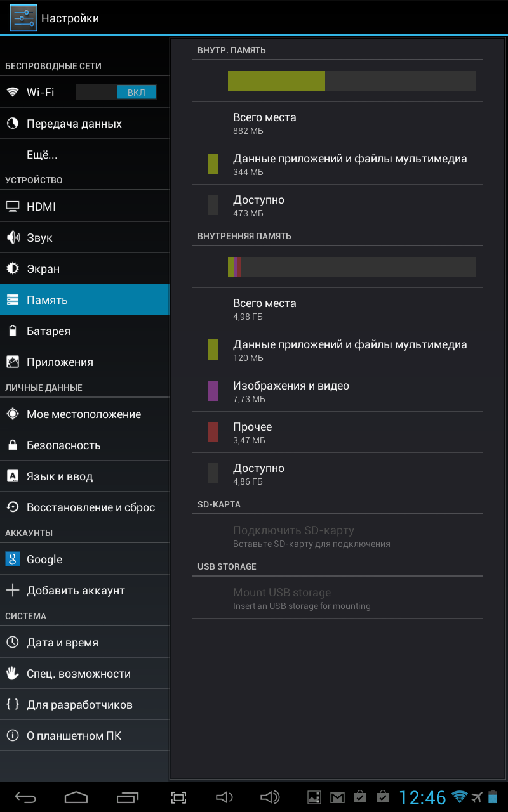The height and width of the screenshot is (812, 508).
Task: Tap the clock in status bar
Action: pos(422,797)
